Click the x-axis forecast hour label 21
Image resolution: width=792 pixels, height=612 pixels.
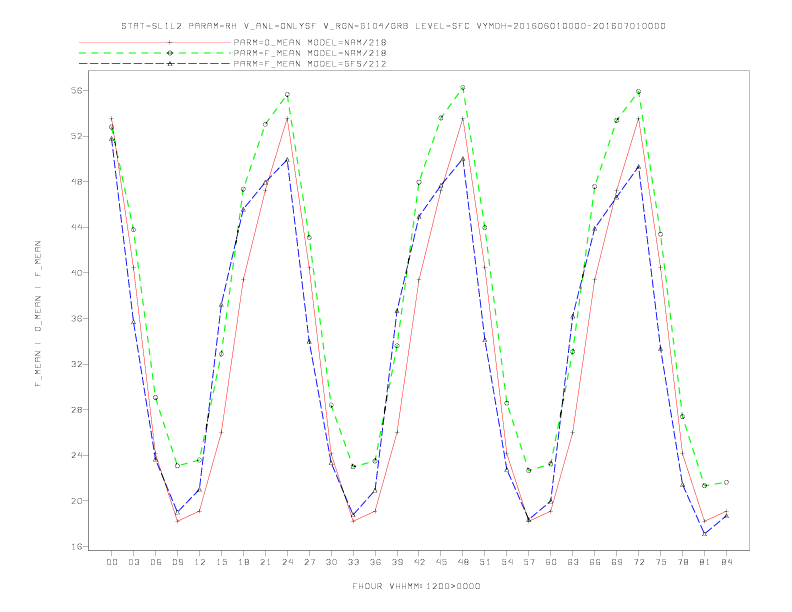pos(265,562)
